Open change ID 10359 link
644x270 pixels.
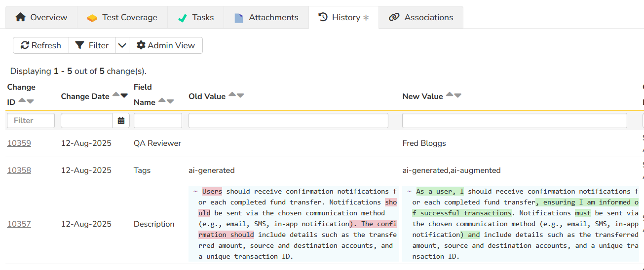tap(19, 143)
